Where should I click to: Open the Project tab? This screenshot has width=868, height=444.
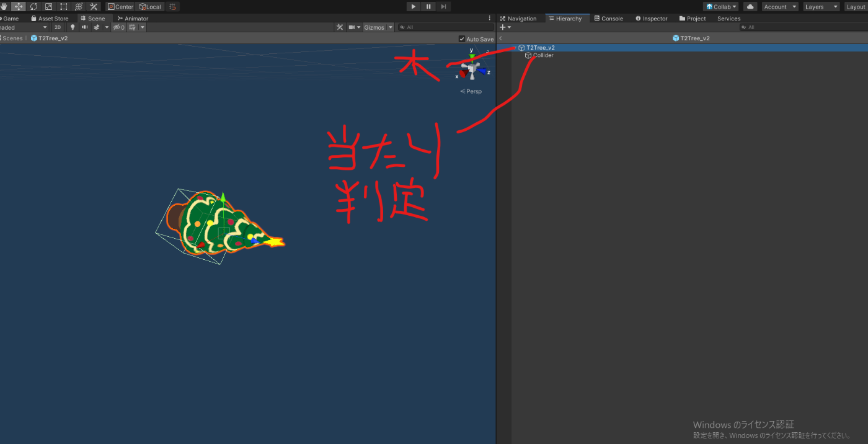coord(693,19)
